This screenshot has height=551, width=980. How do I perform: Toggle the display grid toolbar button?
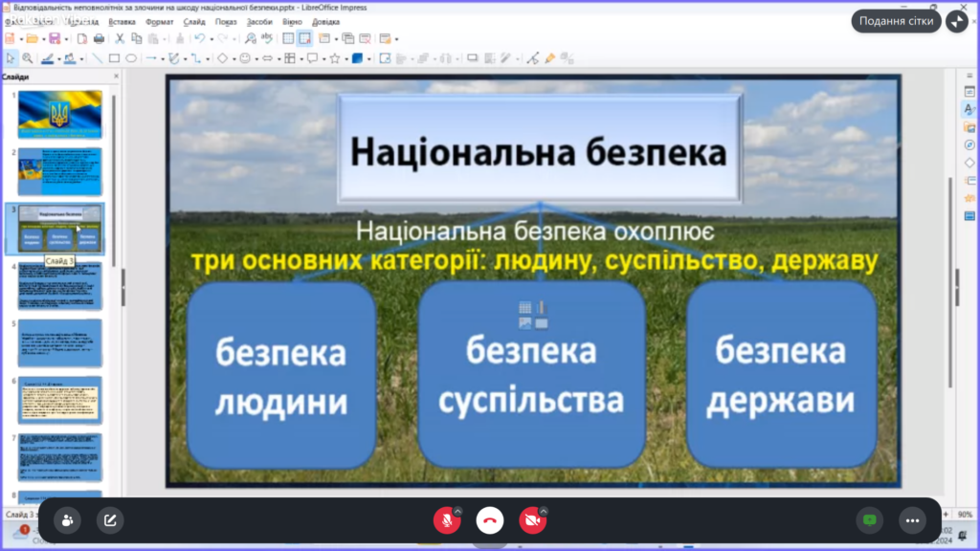(x=288, y=39)
